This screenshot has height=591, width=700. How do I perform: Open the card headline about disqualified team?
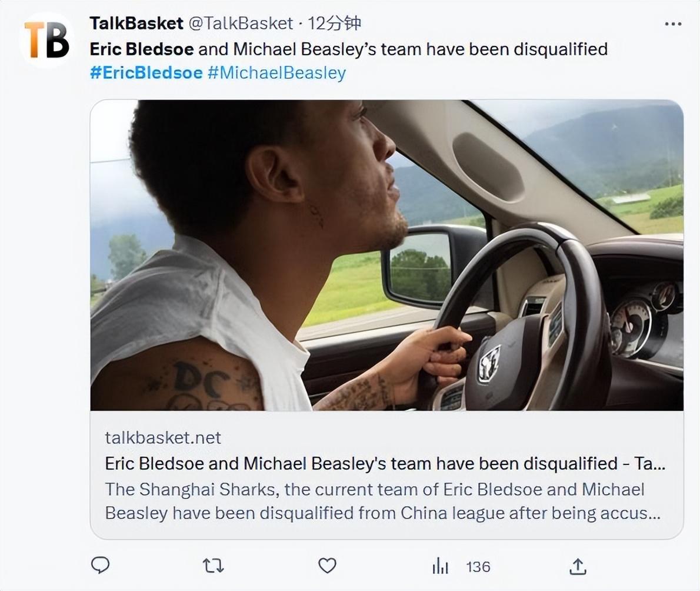click(385, 463)
